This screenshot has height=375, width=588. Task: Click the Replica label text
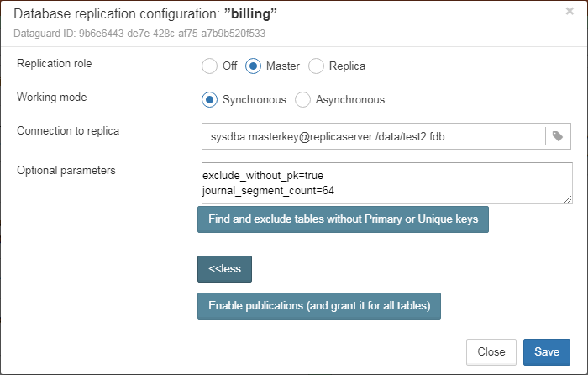tap(347, 66)
